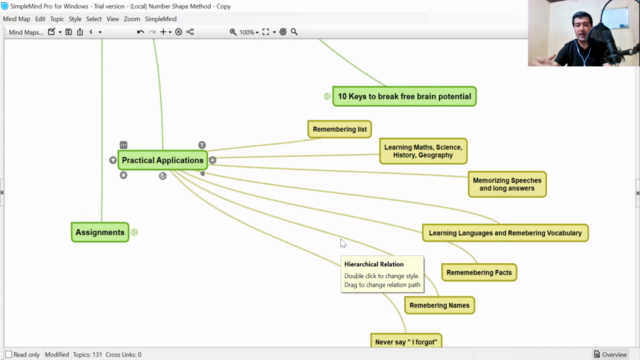Click the Add topic plus icon
Viewport: 640px width, 360px height.
[x=163, y=32]
